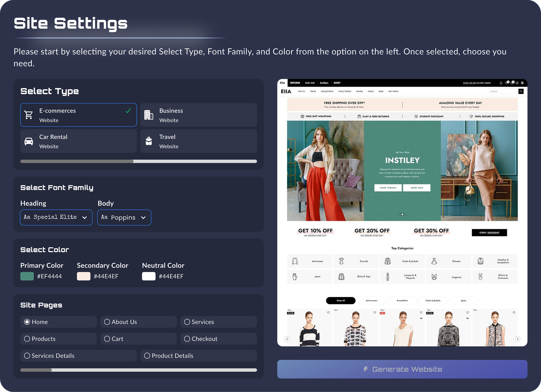Enable the Products page option

[x=27, y=339]
